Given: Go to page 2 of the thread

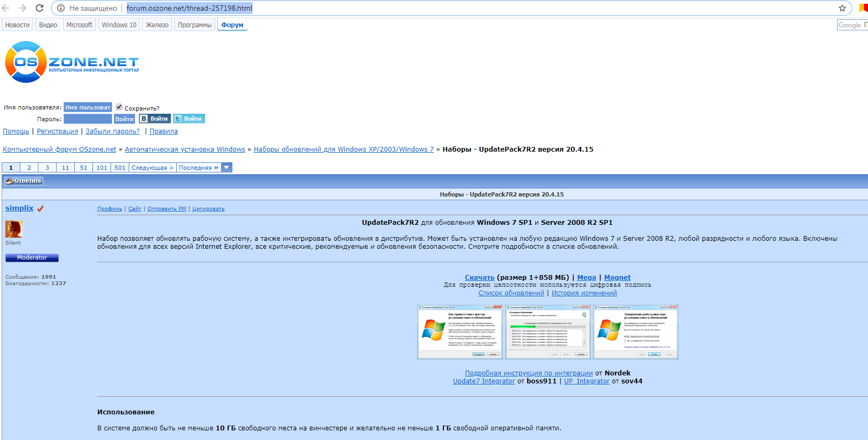Looking at the screenshot, I should pos(29,168).
